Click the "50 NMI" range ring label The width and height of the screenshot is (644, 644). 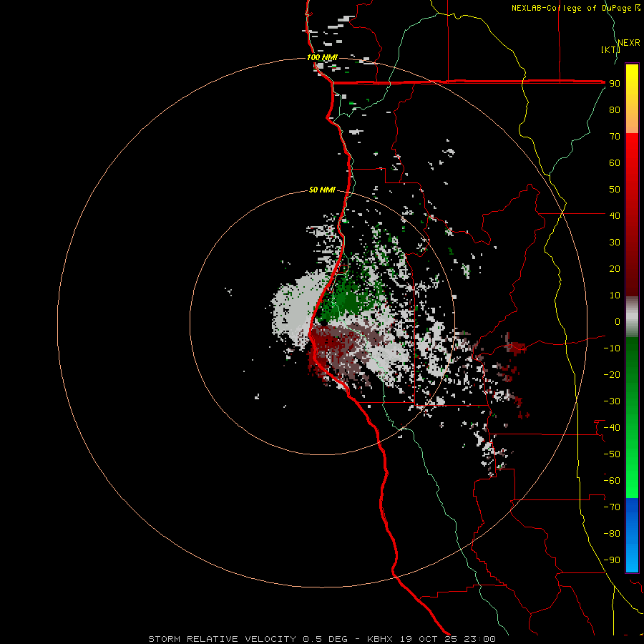322,190
